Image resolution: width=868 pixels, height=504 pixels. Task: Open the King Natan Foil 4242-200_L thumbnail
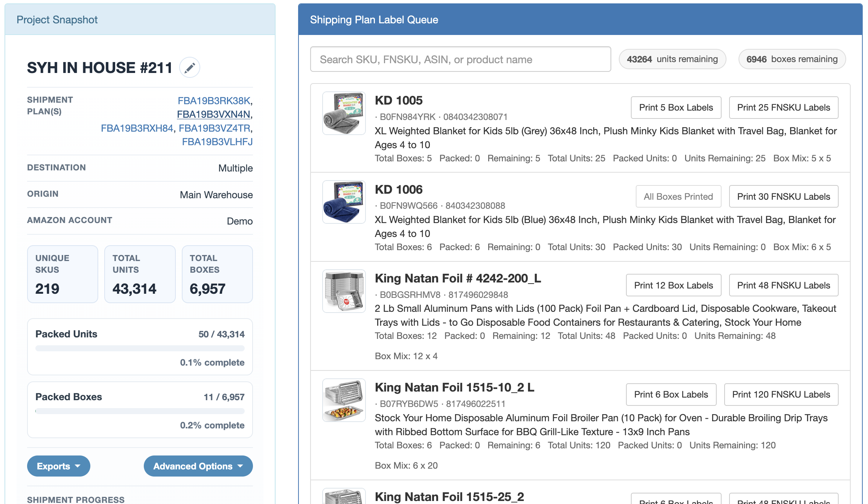point(344,291)
